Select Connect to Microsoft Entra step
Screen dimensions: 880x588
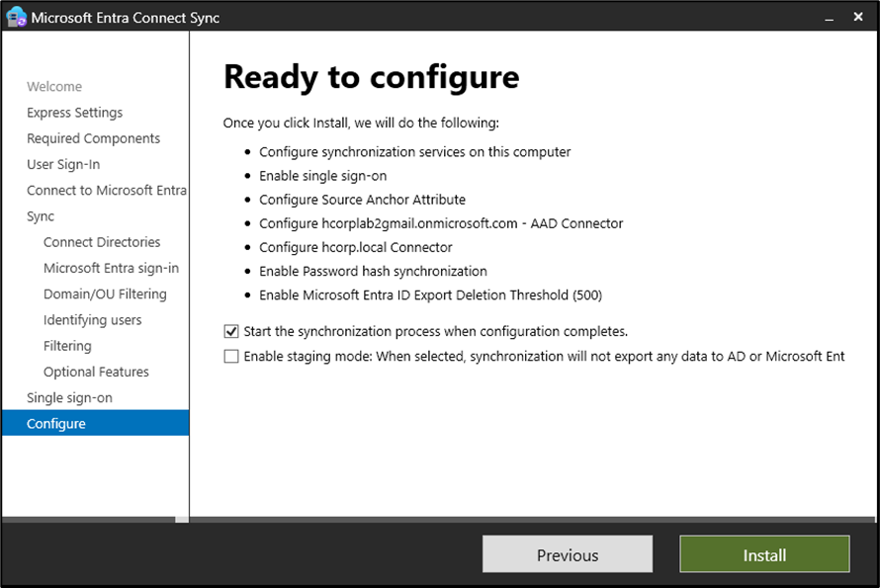tap(106, 190)
